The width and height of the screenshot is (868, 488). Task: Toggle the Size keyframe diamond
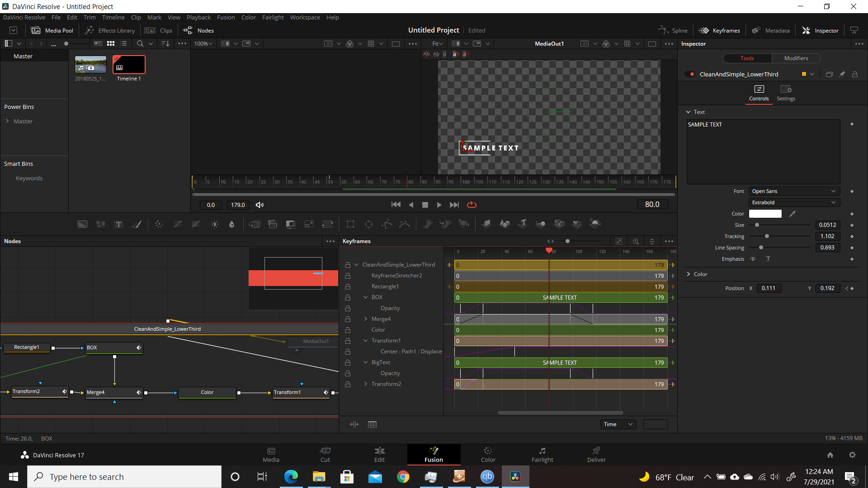852,225
